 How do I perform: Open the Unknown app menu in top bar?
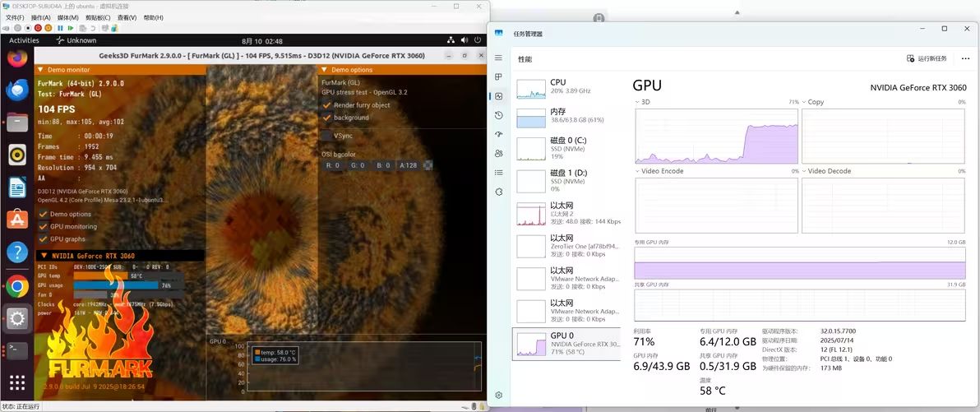tap(76, 40)
